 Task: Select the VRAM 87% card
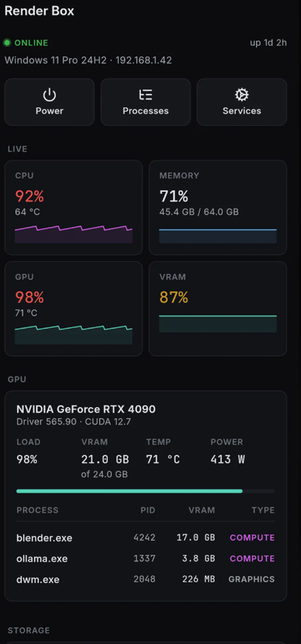218,309
